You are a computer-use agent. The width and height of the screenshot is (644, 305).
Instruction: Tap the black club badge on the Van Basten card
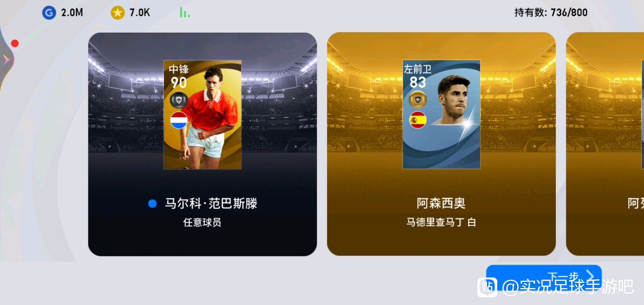178,100
